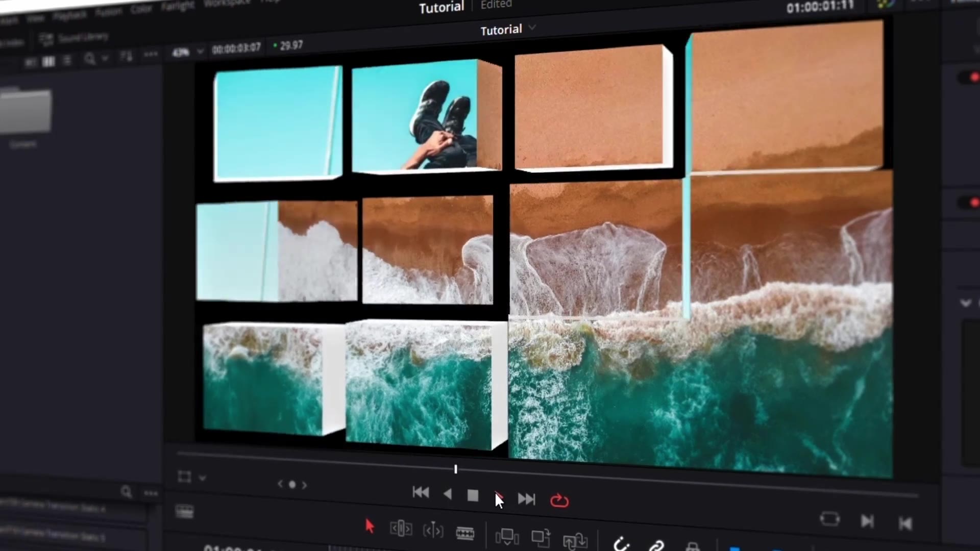980x551 pixels.
Task: Click the Insert Clip icon
Action: pyautogui.click(x=507, y=537)
